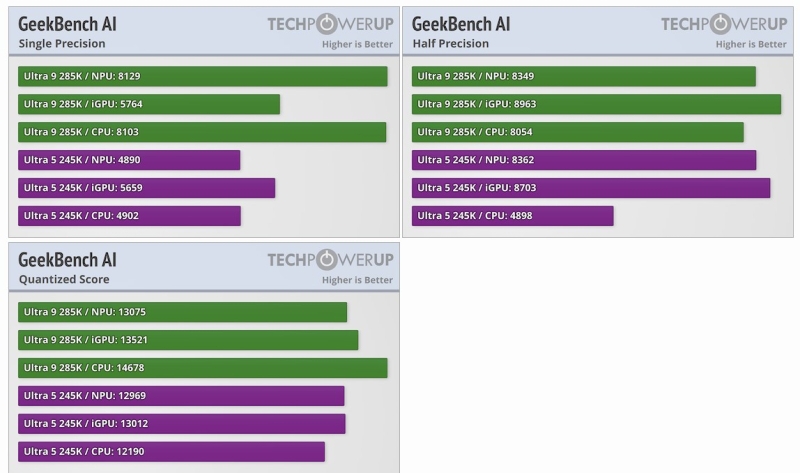The image size is (800, 473).
Task: Click the Half Precision subtitle text
Action: 450,44
